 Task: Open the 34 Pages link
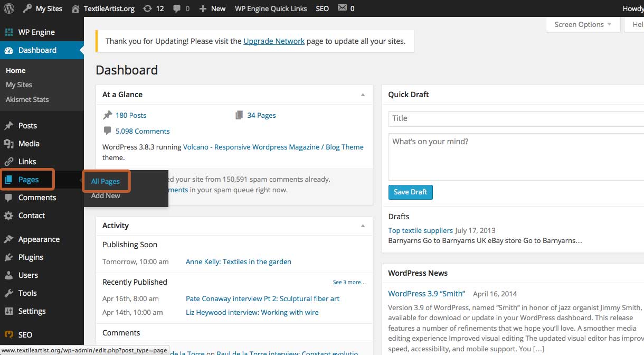tap(262, 115)
